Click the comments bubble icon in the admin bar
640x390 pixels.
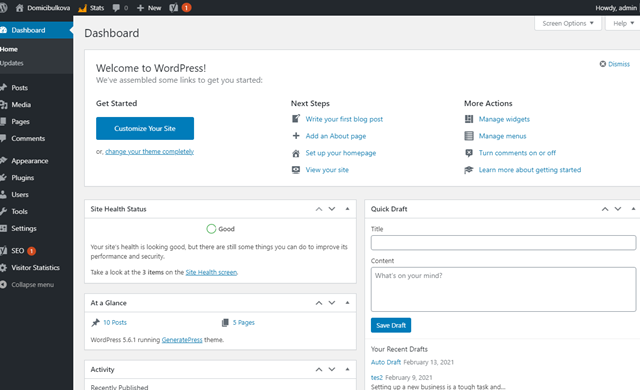[116, 8]
